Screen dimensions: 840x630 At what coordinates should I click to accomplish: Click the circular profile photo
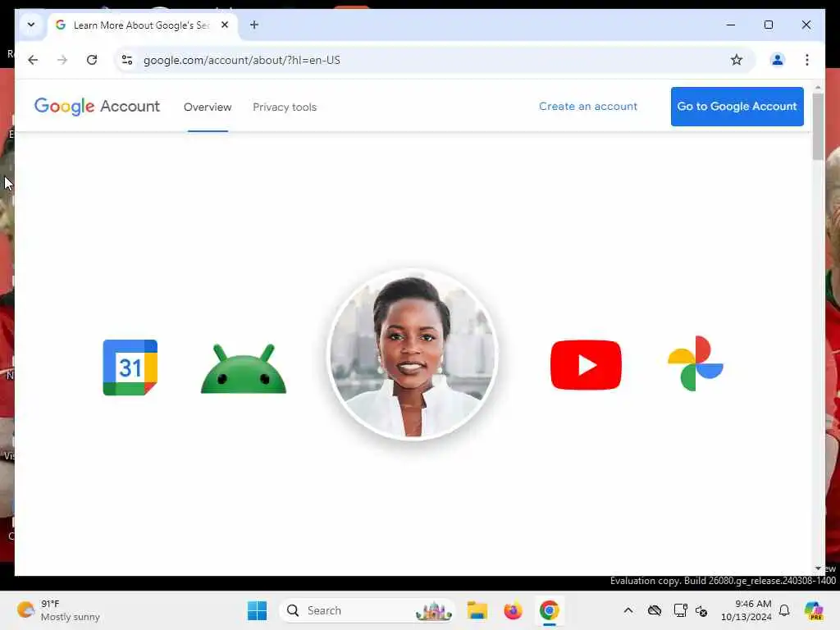(x=413, y=354)
